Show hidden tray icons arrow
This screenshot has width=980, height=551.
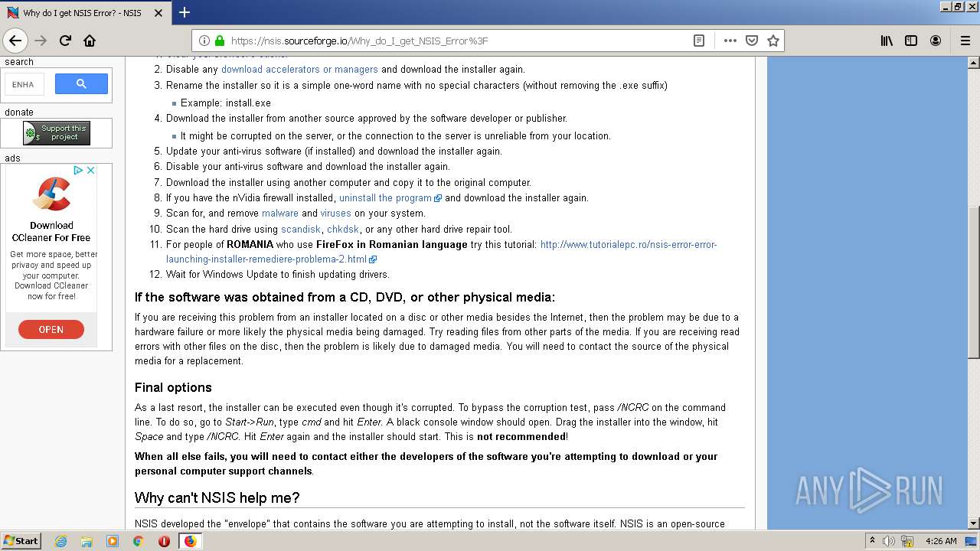(x=872, y=541)
